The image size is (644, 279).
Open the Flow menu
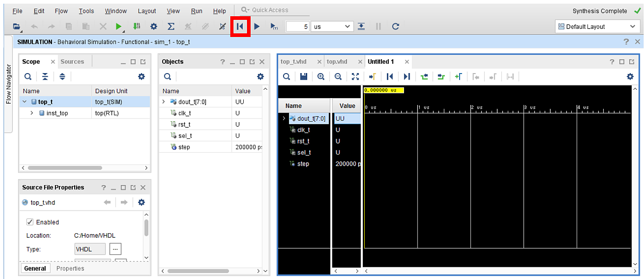pos(61,11)
